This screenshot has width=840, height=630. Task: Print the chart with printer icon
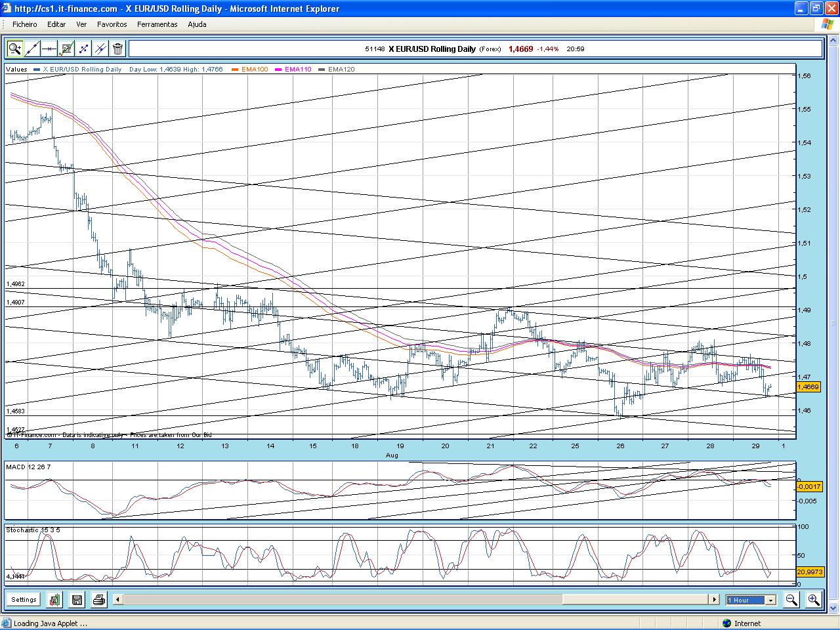99,599
